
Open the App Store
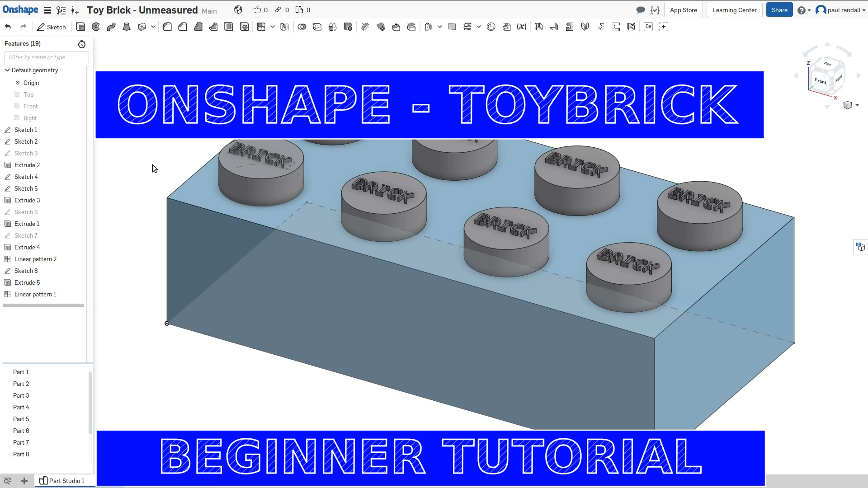[683, 10]
